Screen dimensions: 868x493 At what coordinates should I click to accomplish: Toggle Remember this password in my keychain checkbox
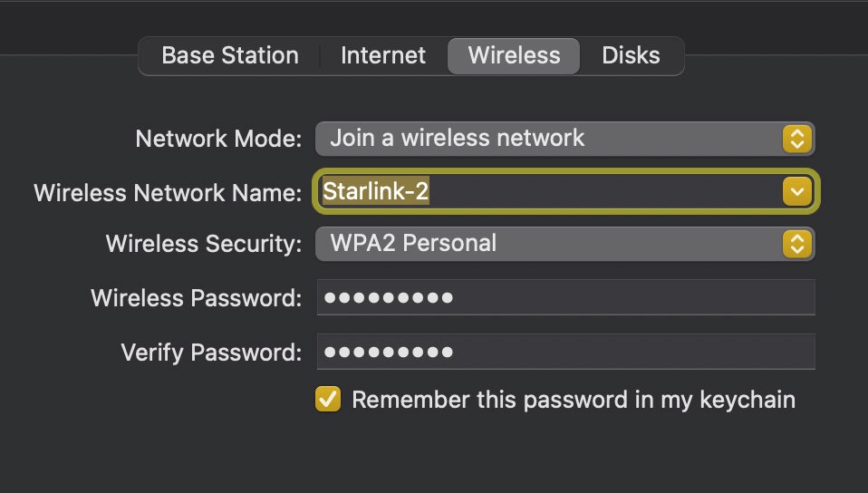click(328, 400)
